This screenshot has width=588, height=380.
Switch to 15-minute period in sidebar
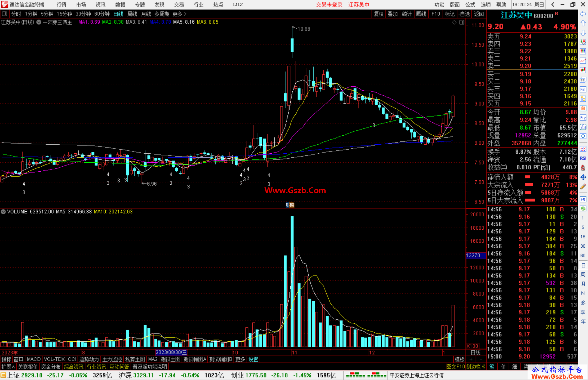click(x=583, y=237)
